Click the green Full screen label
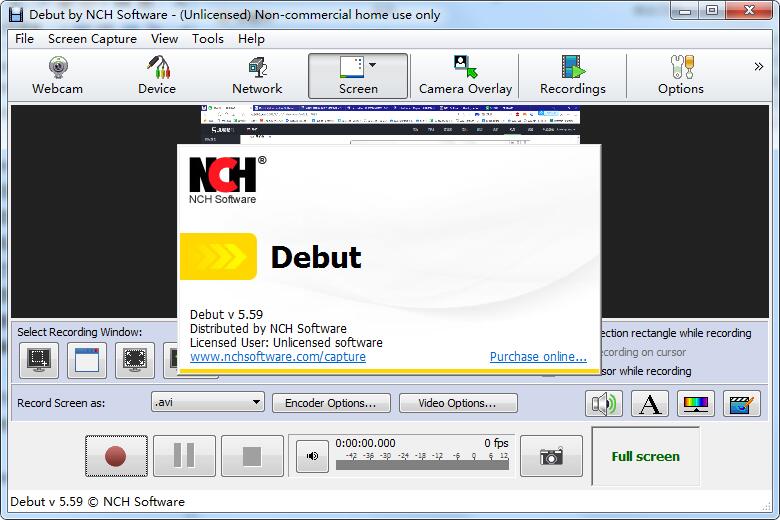 pos(646,456)
